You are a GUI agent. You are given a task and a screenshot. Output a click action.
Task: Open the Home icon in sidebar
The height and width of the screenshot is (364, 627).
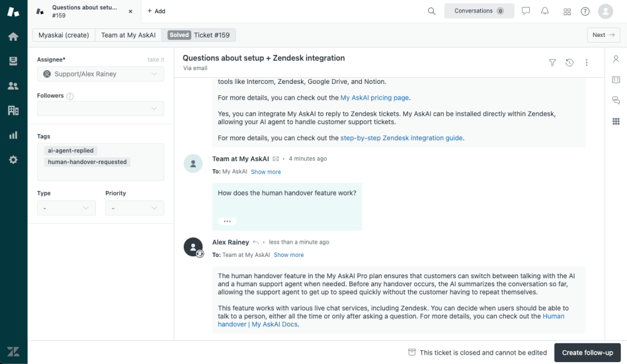[13, 36]
